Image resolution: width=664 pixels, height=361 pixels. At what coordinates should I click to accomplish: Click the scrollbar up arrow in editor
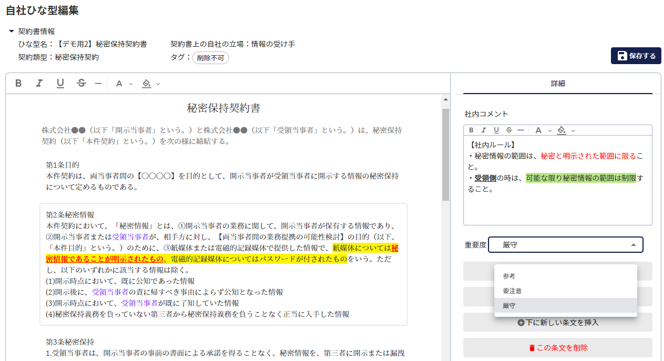(x=445, y=100)
